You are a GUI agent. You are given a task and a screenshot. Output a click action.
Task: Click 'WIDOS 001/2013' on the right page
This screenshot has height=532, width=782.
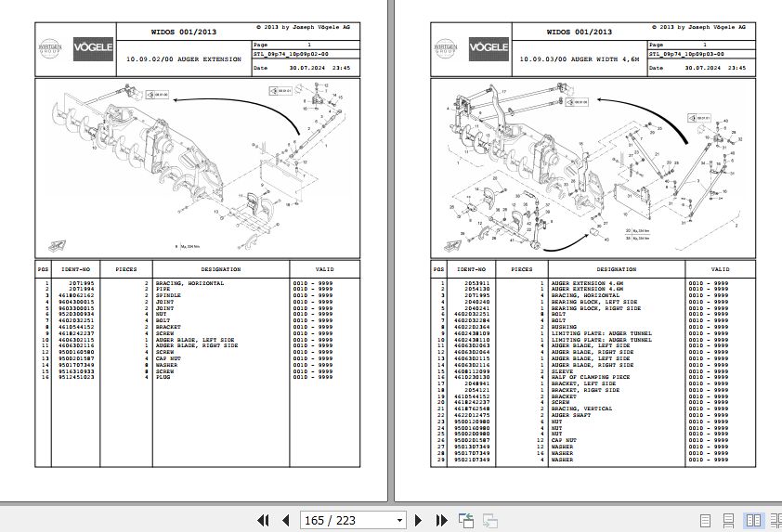pos(579,32)
